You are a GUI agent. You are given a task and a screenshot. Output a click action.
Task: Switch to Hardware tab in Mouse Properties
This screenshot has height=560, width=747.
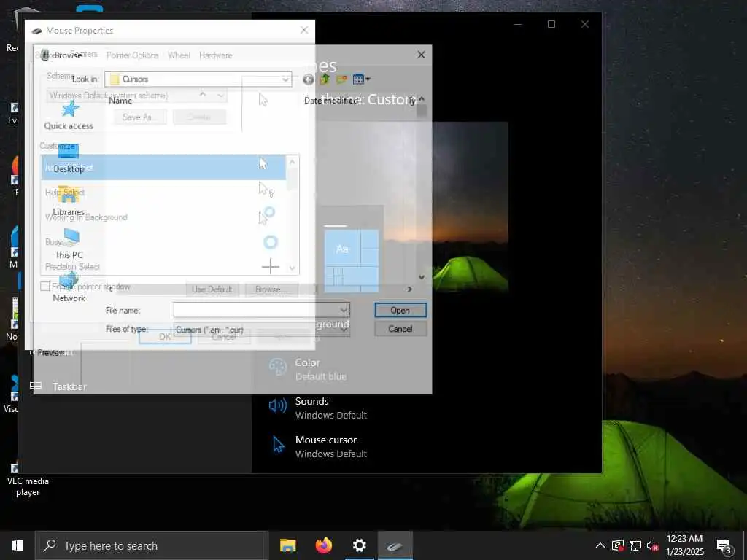pyautogui.click(x=216, y=55)
